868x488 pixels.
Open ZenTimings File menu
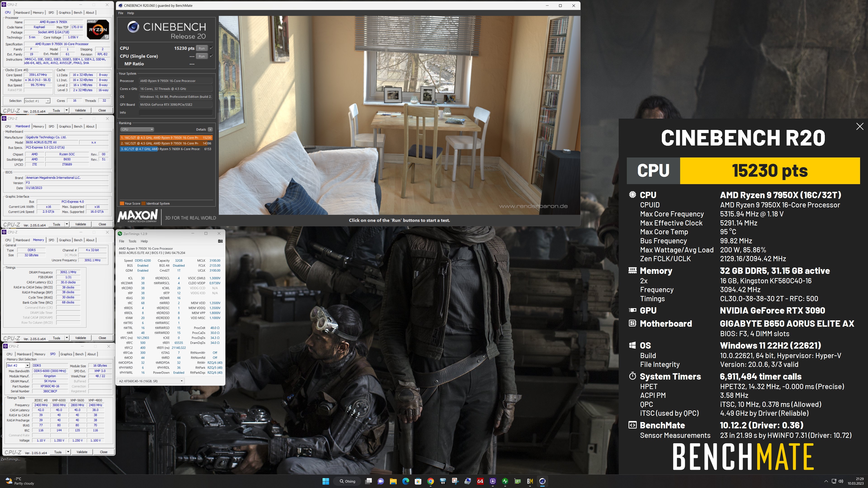[x=122, y=241]
